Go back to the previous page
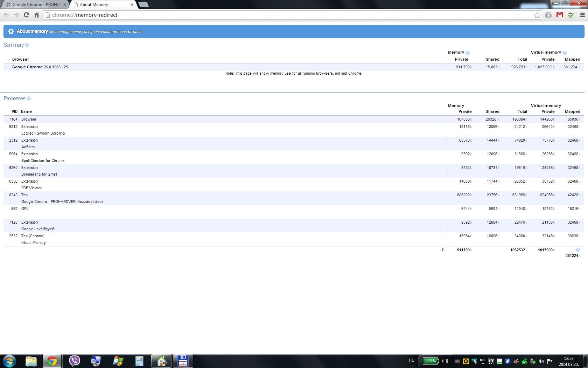The height and width of the screenshot is (368, 588). pyautogui.click(x=6, y=15)
